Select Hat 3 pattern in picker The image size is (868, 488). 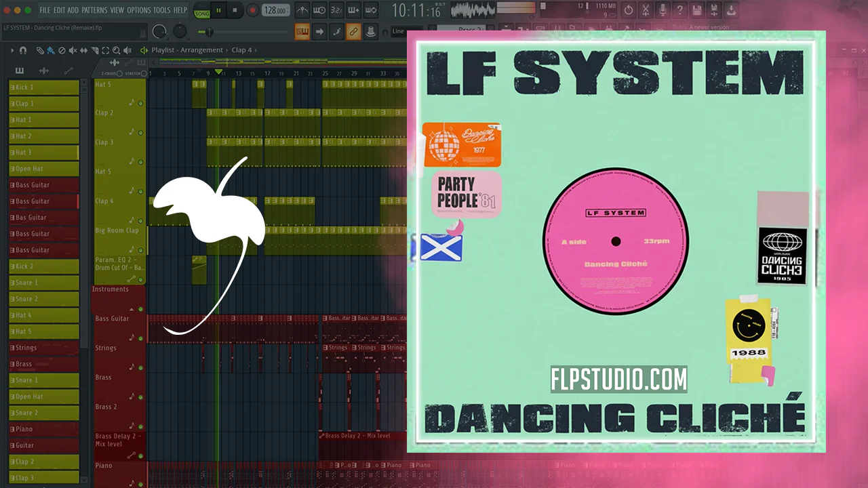tap(44, 152)
